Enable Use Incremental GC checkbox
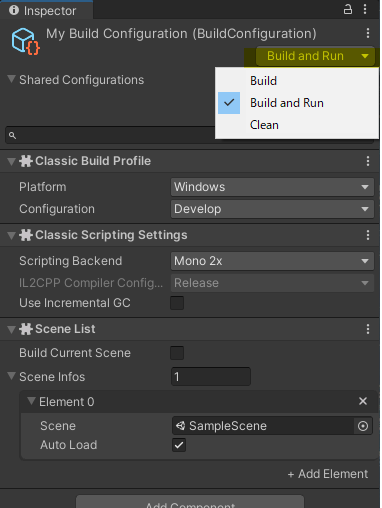 point(177,303)
